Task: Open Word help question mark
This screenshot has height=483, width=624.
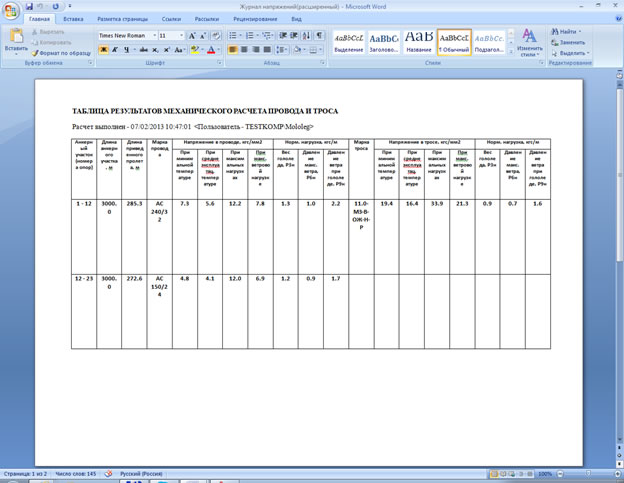Action: pos(619,18)
